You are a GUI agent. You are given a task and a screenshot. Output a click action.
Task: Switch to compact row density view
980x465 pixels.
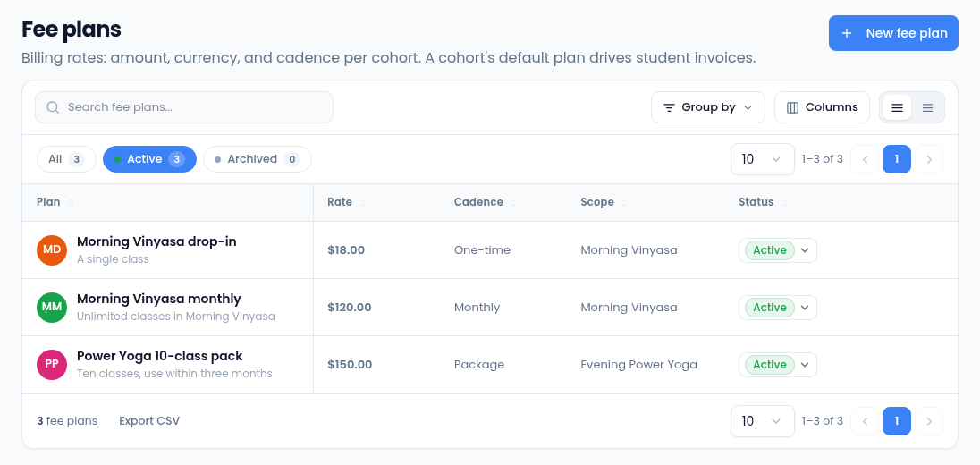pos(927,107)
